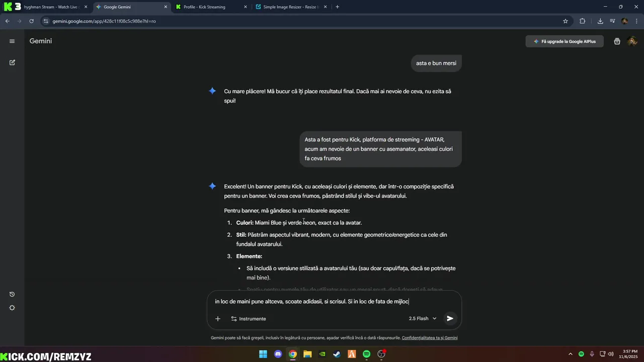Image resolution: width=644 pixels, height=362 pixels.
Task: Close the Google Gemini tab
Action: tap(166, 7)
